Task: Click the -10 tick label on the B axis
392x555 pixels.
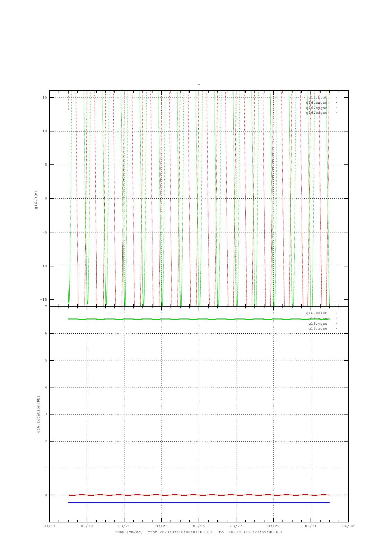Action: pyautogui.click(x=44, y=266)
